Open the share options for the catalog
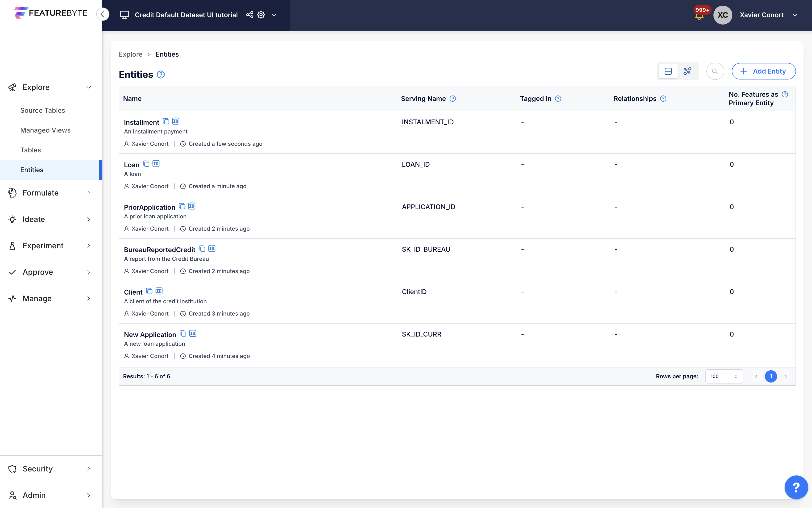This screenshot has height=508, width=812. [x=249, y=15]
